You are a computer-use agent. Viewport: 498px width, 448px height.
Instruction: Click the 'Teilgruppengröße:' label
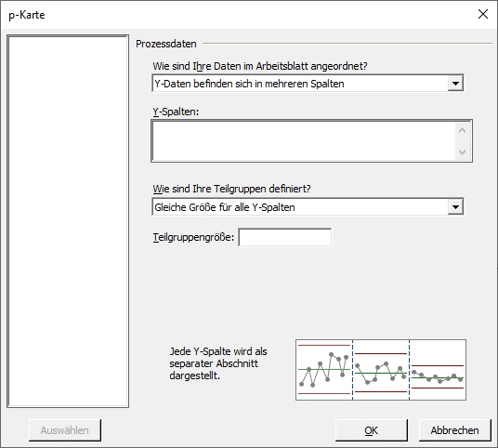pyautogui.click(x=193, y=237)
